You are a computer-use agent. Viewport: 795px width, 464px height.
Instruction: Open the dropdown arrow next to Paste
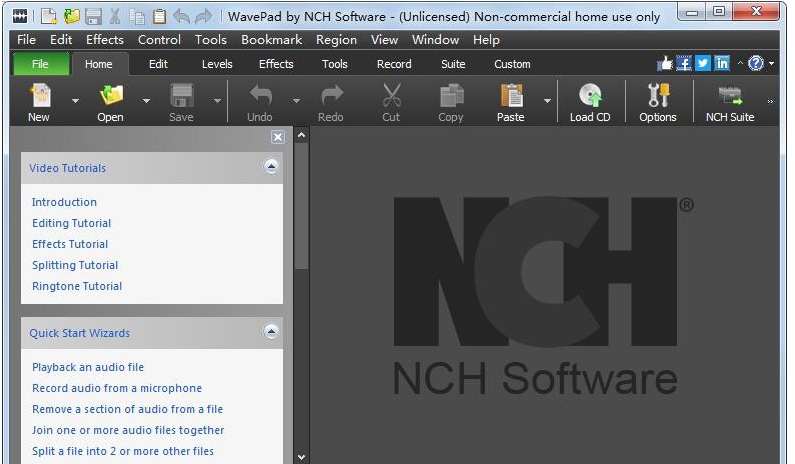tap(548, 101)
